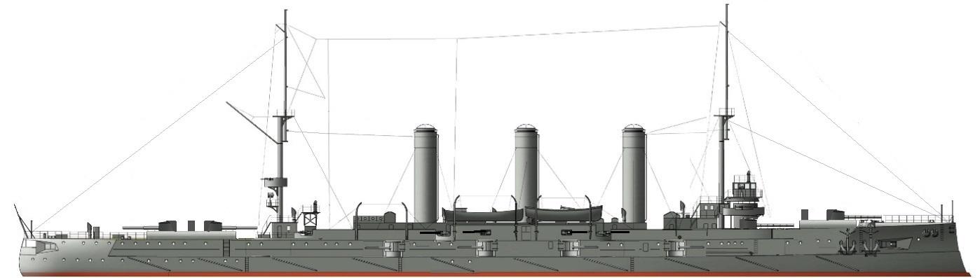Screen dimensions: 980x278
Task: Click the jackstaff at the bow tip
Action: point(952,212)
